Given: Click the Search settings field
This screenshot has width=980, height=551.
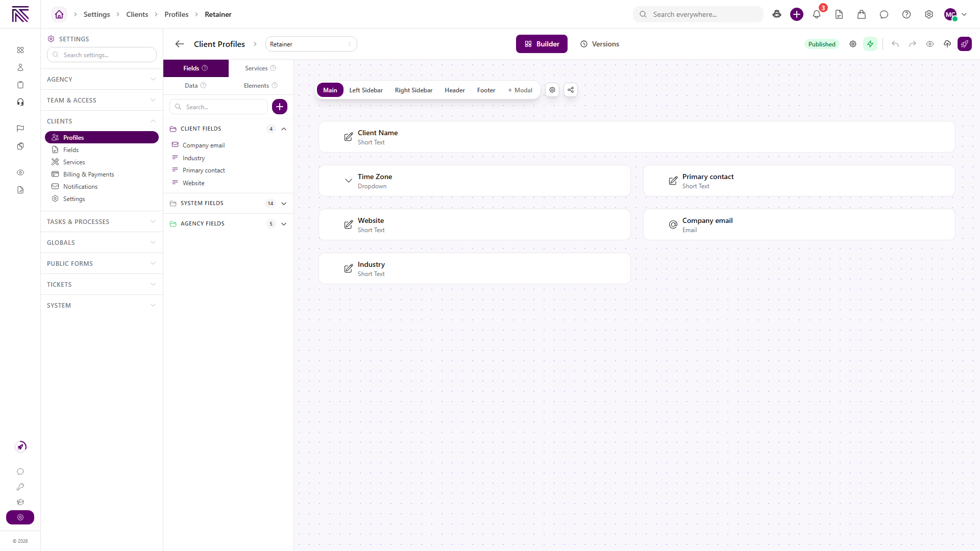Looking at the screenshot, I should [102, 55].
